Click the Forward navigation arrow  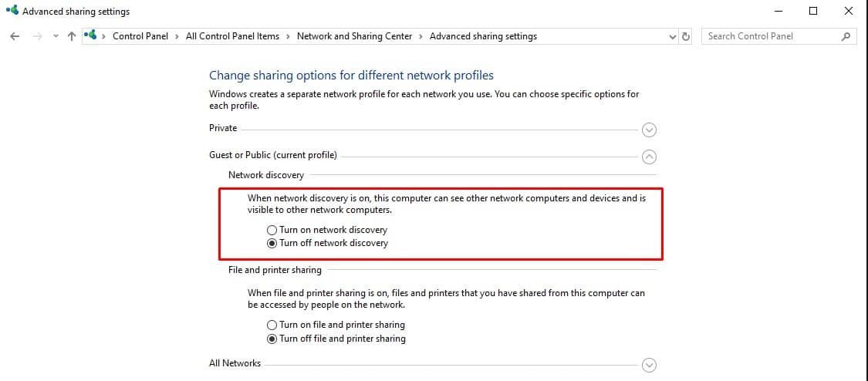coord(37,36)
